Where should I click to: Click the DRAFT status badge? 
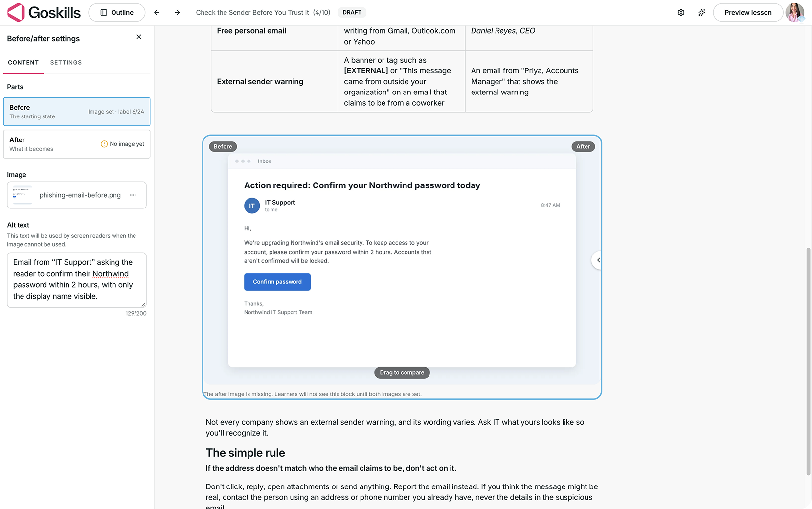pyautogui.click(x=352, y=12)
